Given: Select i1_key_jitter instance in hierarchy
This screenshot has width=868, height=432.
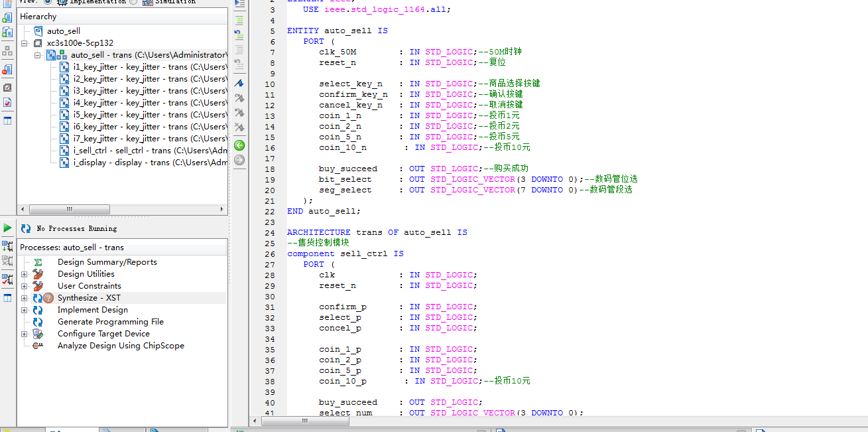Looking at the screenshot, I should tap(150, 67).
